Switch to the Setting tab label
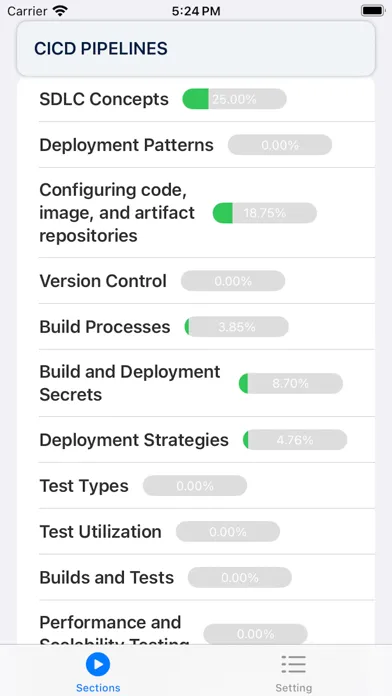 coord(293,688)
